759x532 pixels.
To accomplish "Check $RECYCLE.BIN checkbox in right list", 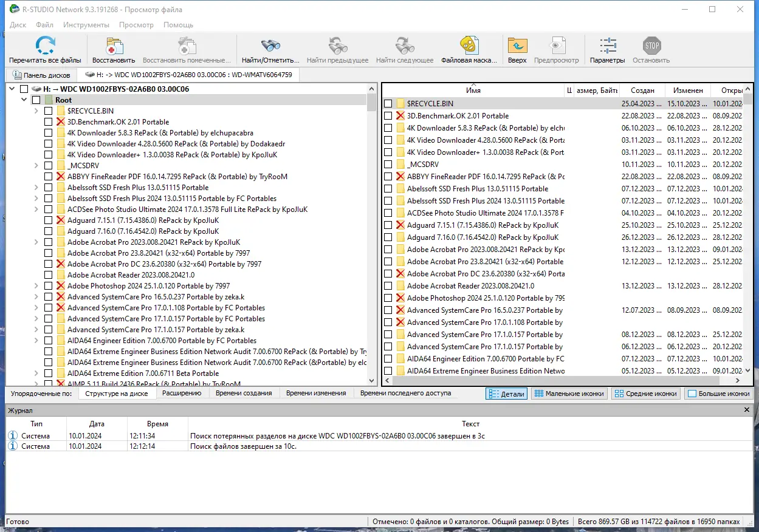I will [x=388, y=104].
